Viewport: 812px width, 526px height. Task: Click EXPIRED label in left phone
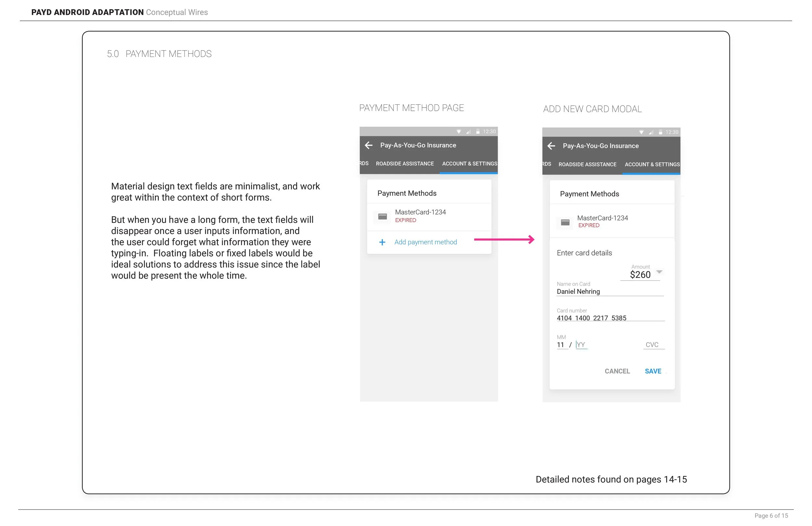405,220
